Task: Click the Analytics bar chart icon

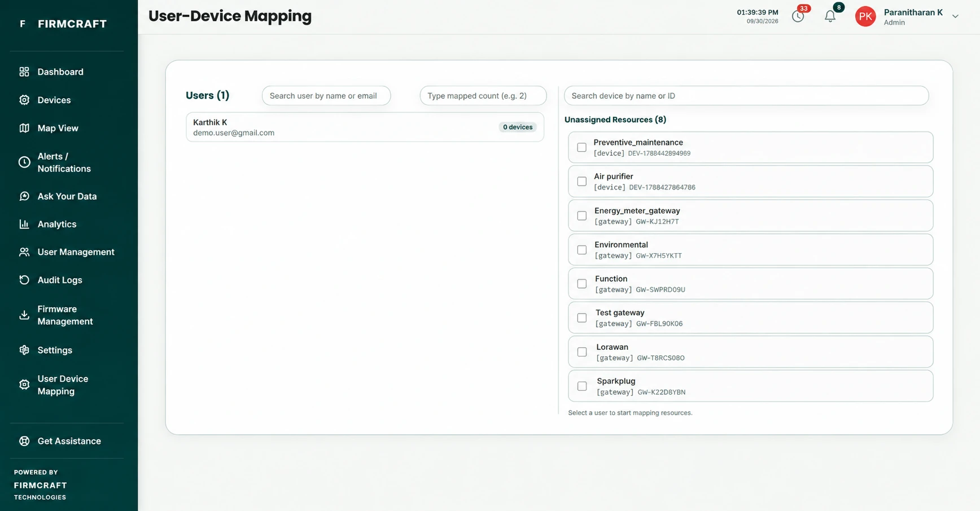Action: [24, 224]
